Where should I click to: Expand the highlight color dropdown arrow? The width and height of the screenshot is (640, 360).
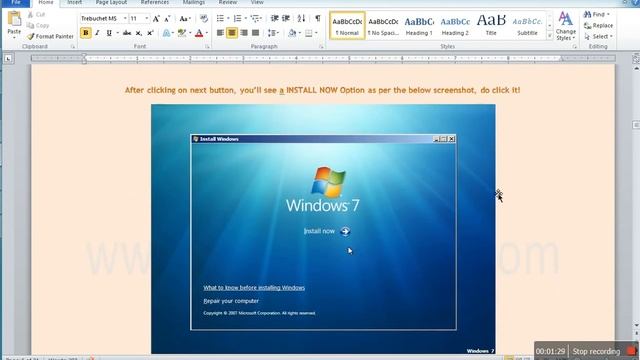190,33
